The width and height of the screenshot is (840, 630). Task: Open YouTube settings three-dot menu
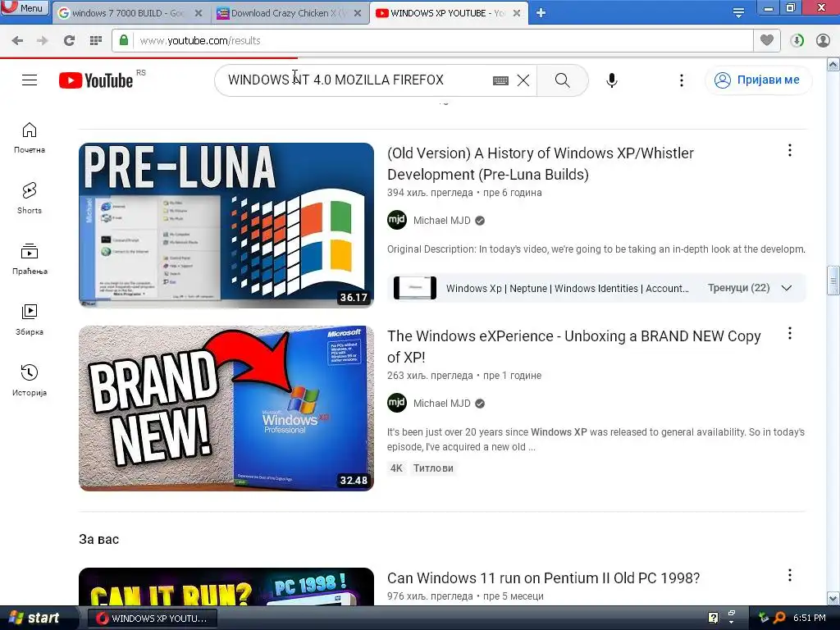(682, 80)
